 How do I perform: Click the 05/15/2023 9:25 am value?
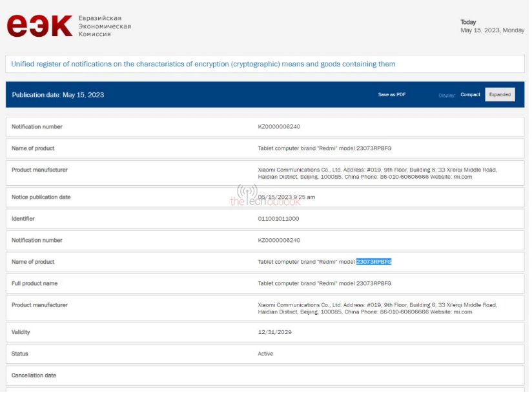pos(288,198)
